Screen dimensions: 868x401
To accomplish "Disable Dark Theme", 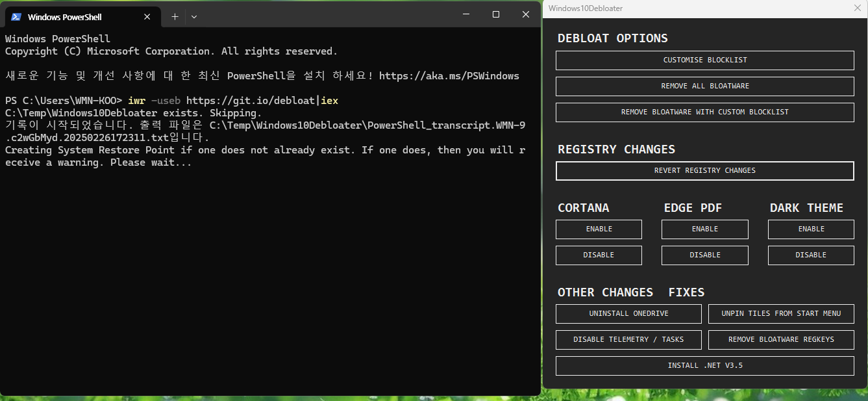I will click(x=811, y=255).
